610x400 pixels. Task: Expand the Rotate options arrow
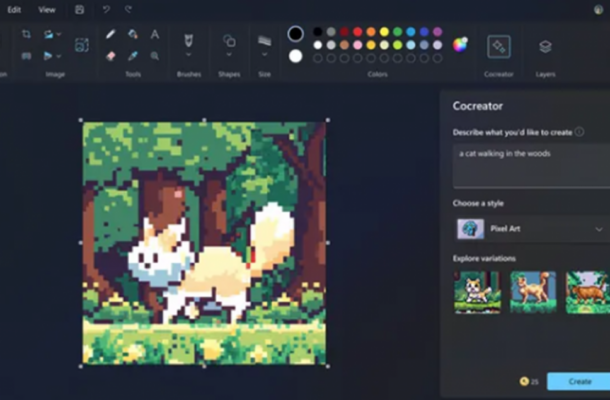click(59, 34)
